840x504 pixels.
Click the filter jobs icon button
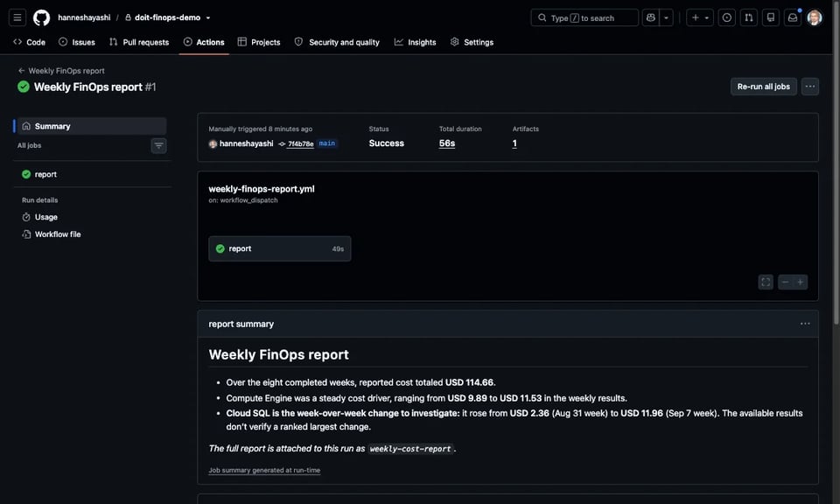tap(158, 145)
